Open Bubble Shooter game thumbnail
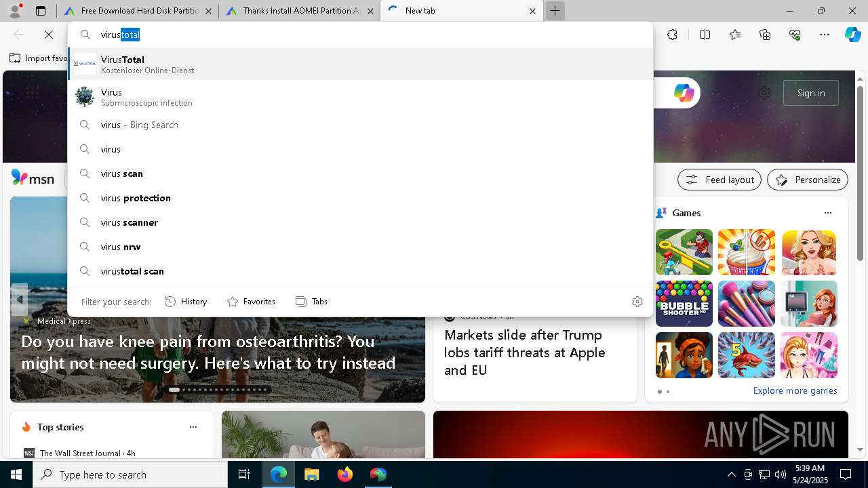The height and width of the screenshot is (488, 868). (684, 304)
